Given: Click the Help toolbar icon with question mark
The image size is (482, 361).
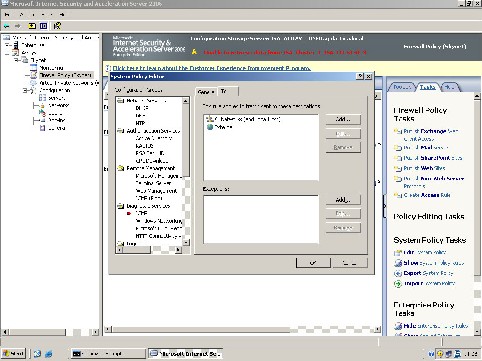Looking at the screenshot, I should [57, 26].
